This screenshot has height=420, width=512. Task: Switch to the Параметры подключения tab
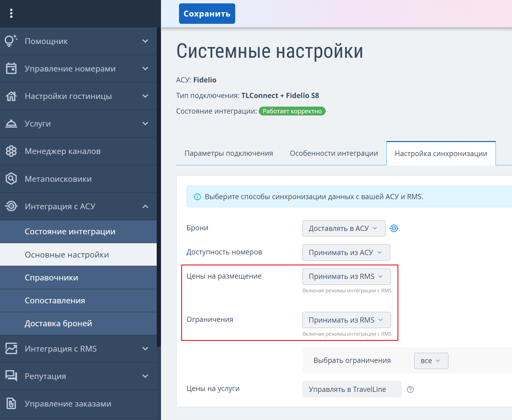tap(229, 153)
